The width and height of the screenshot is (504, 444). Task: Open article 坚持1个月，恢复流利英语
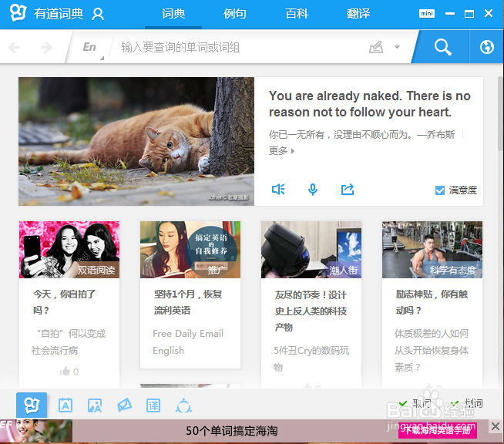(188, 302)
